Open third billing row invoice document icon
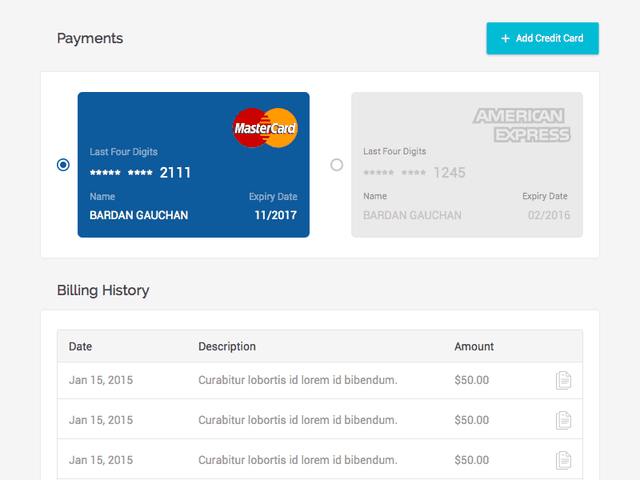Viewport: 640px width, 480px height. (x=564, y=460)
